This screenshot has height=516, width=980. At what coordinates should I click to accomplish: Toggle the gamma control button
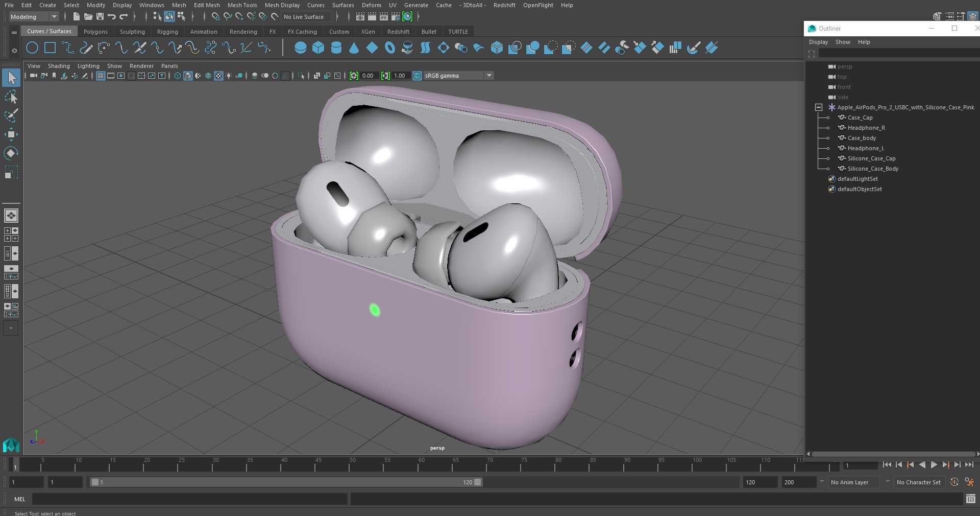(x=385, y=76)
